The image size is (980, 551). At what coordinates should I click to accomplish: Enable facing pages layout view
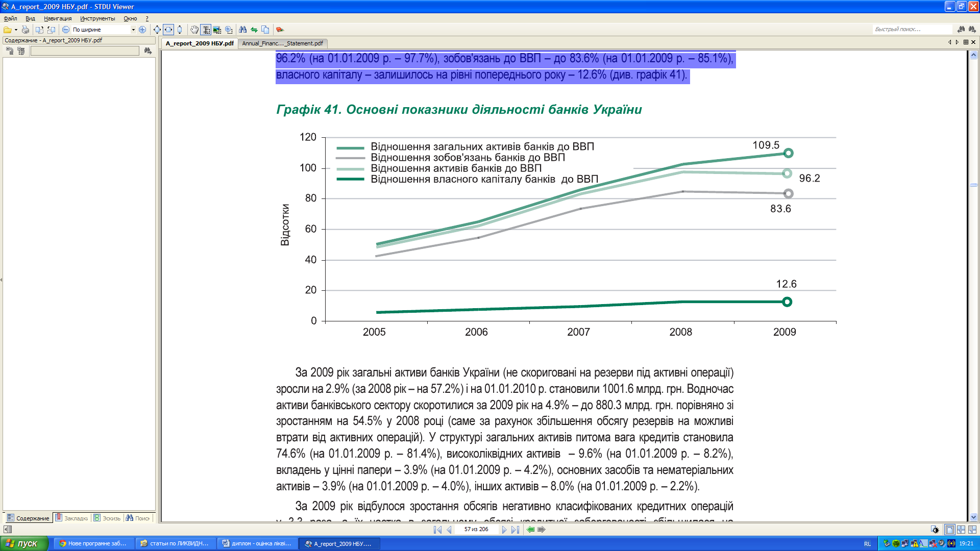coord(961,530)
